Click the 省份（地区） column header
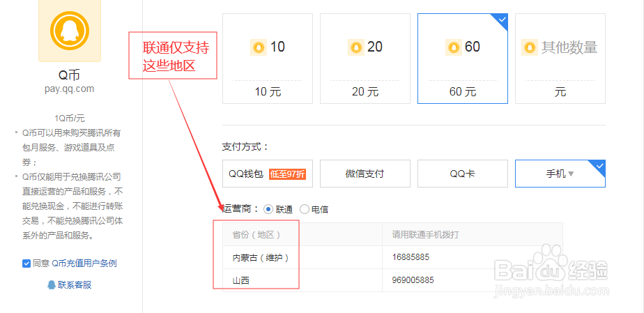This screenshot has height=313, width=644. coord(302,234)
